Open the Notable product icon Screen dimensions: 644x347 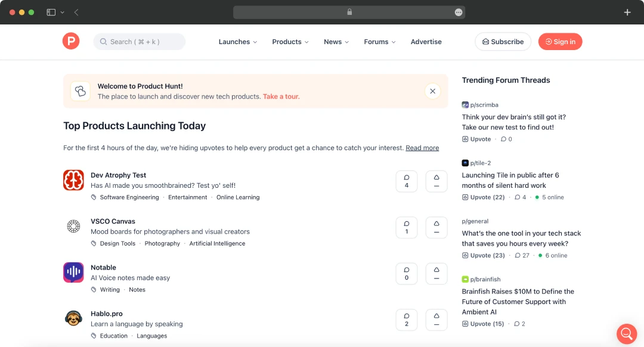point(73,272)
